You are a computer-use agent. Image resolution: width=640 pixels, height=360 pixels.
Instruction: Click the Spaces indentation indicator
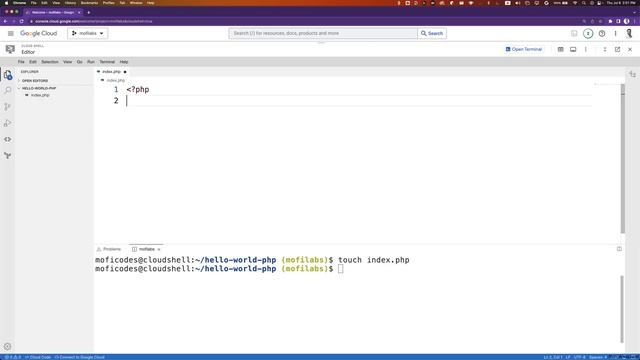coord(598,357)
